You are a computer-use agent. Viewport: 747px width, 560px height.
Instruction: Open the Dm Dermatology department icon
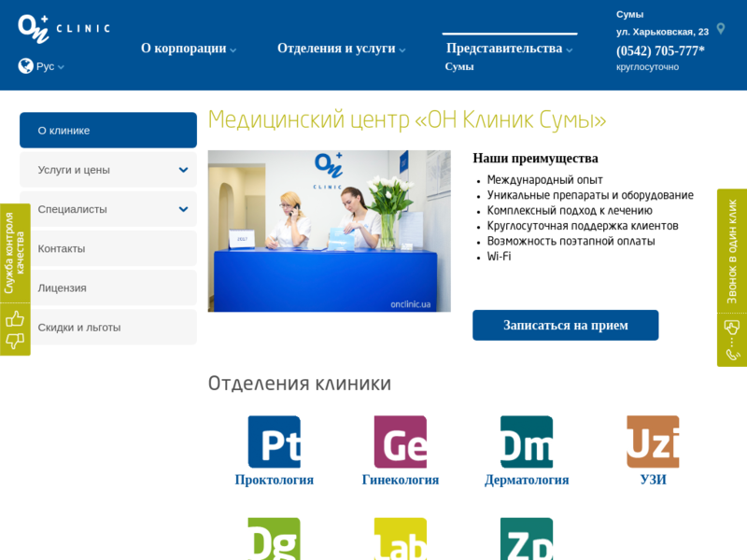tap(527, 441)
